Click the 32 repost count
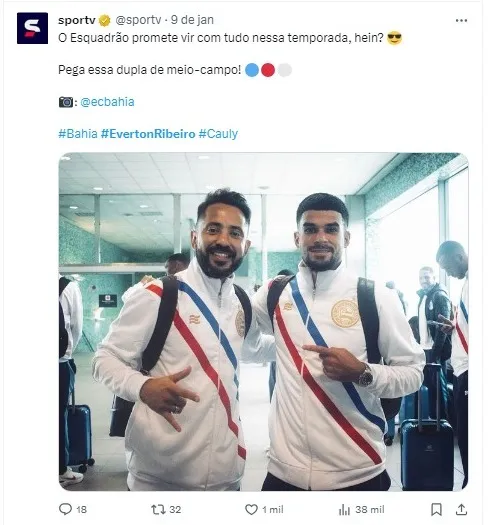The height and width of the screenshot is (525, 494). [x=175, y=510]
